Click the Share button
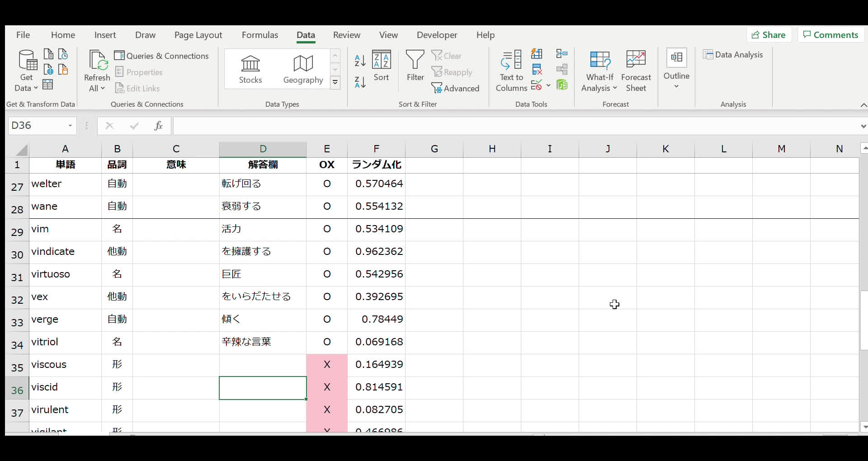This screenshot has height=461, width=868. 769,35
